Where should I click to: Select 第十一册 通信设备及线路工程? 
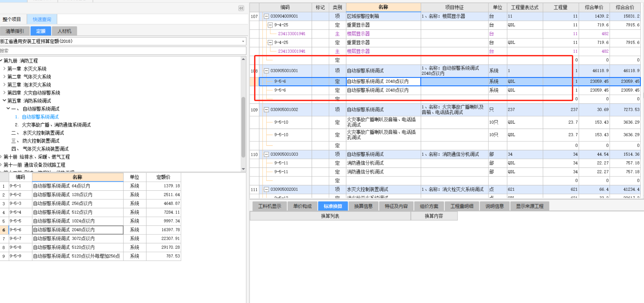tap(34, 165)
